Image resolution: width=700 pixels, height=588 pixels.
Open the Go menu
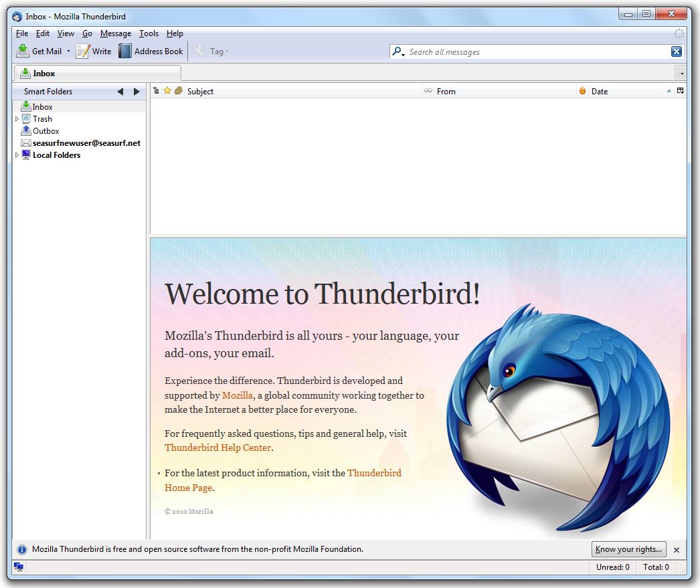pyautogui.click(x=87, y=33)
